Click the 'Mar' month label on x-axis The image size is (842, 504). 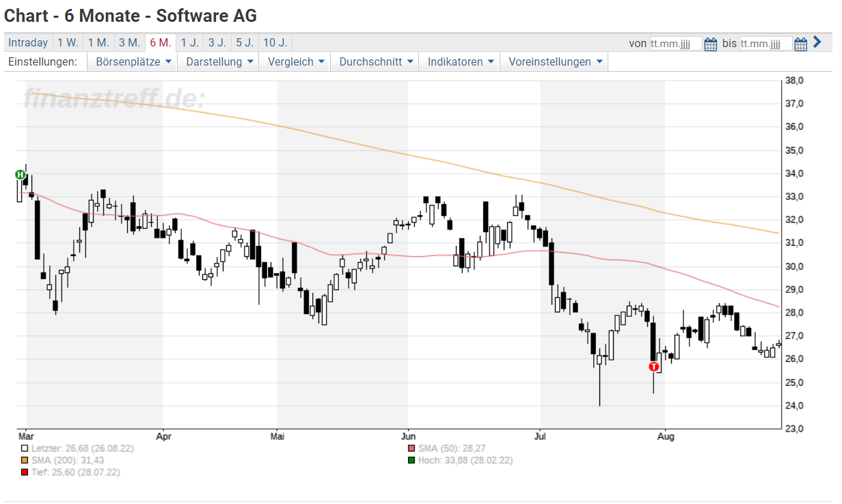26,435
